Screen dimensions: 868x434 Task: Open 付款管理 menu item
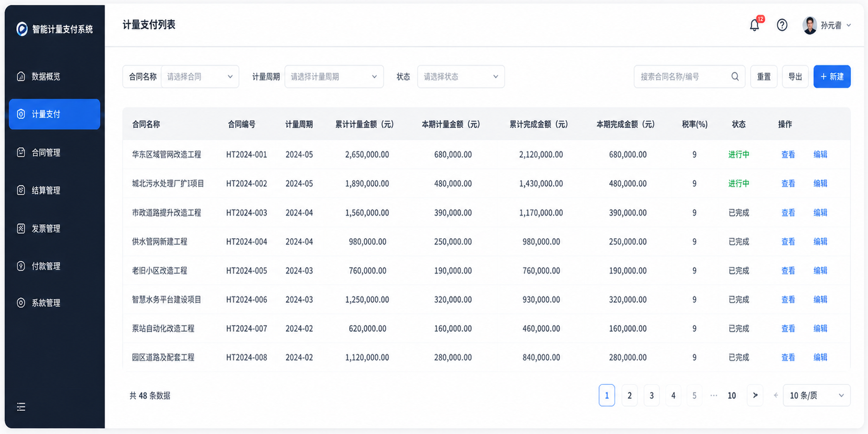[x=54, y=266]
